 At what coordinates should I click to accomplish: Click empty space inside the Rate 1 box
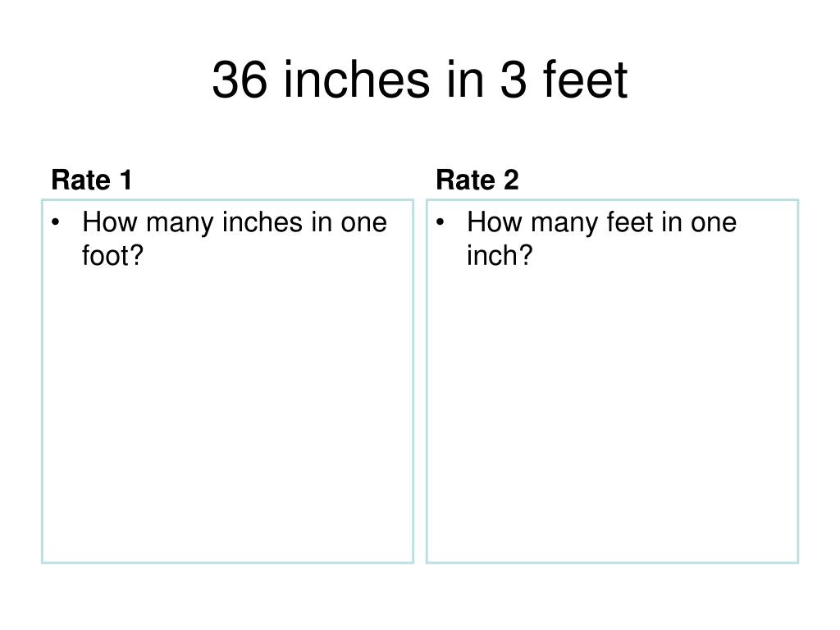[228, 418]
